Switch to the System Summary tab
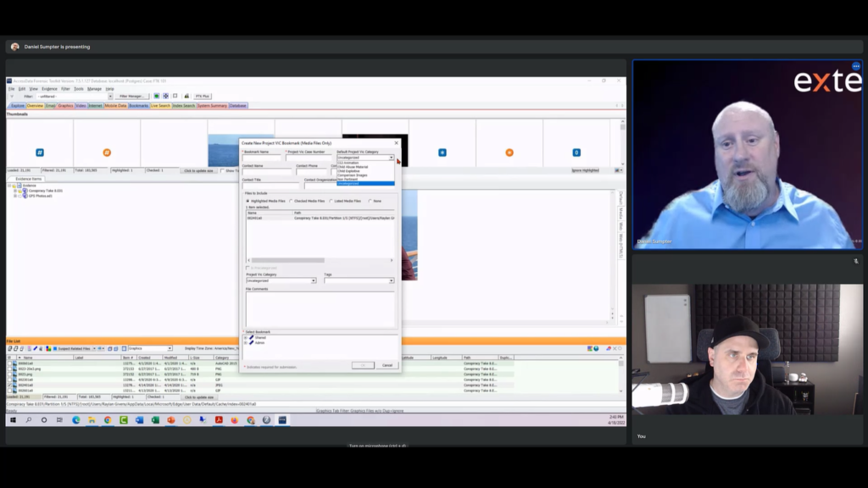The width and height of the screenshot is (868, 488). point(212,106)
